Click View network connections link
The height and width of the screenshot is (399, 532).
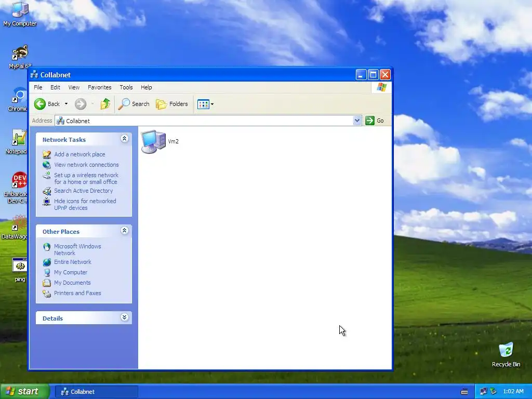[87, 165]
